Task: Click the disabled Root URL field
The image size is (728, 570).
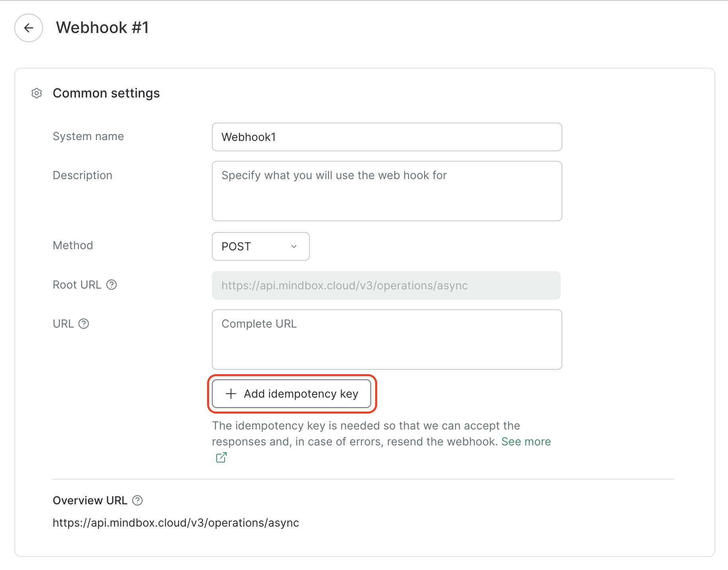Action: click(386, 285)
